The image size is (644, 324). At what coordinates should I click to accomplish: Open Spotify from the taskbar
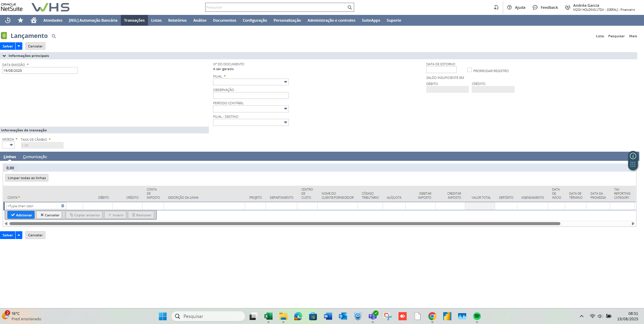point(477,316)
